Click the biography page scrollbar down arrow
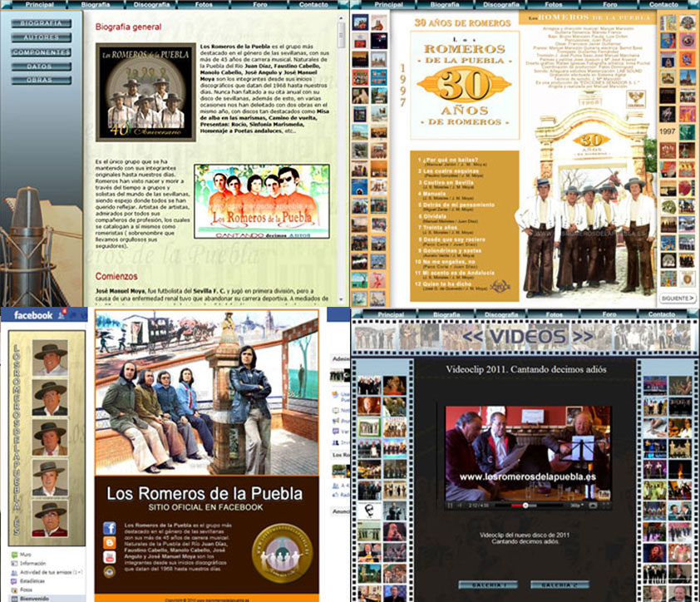 click(x=342, y=300)
